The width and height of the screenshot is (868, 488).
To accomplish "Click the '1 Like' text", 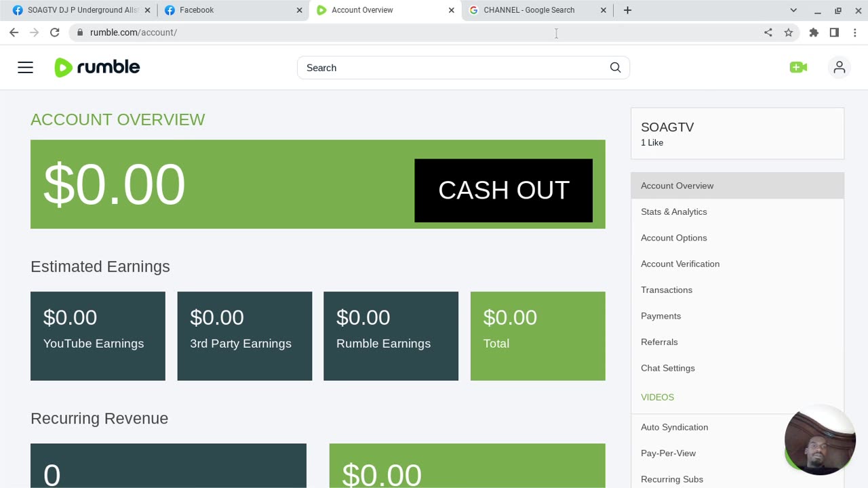I will (652, 143).
